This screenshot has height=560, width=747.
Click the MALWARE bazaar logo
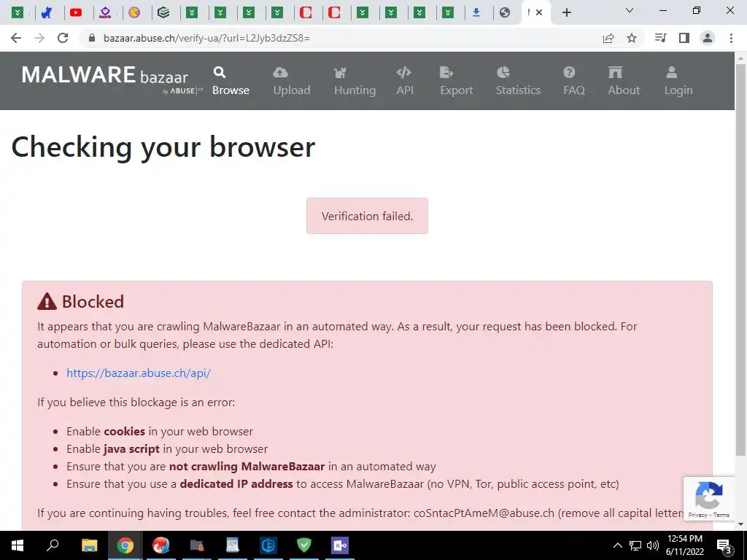(112, 79)
